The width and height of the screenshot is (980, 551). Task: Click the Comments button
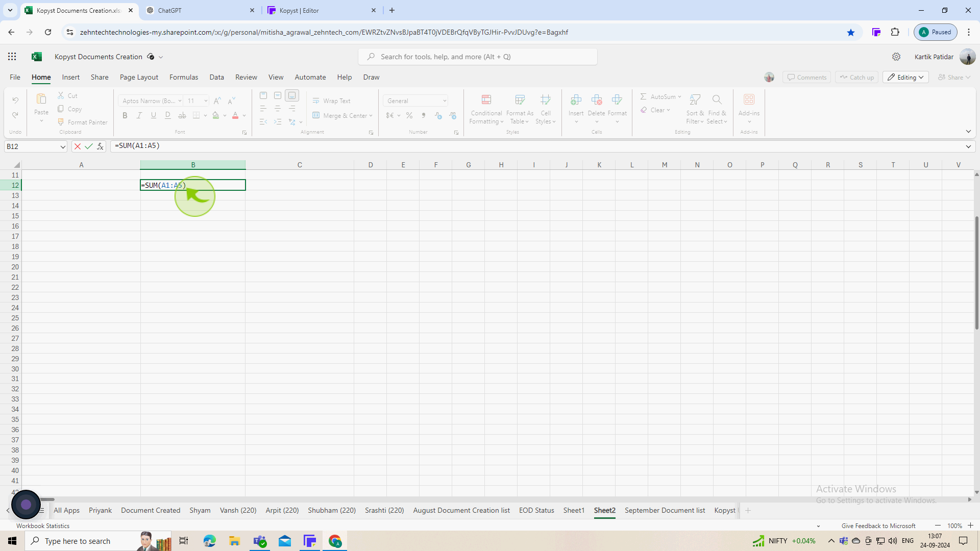806,78
